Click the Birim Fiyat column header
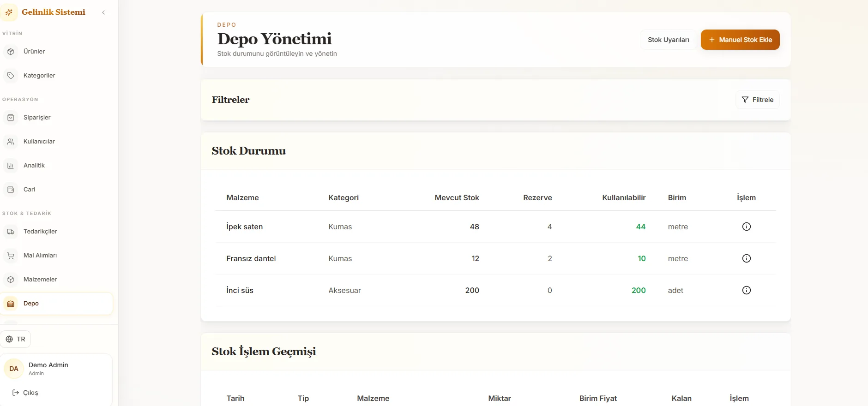The image size is (868, 406). (598, 398)
